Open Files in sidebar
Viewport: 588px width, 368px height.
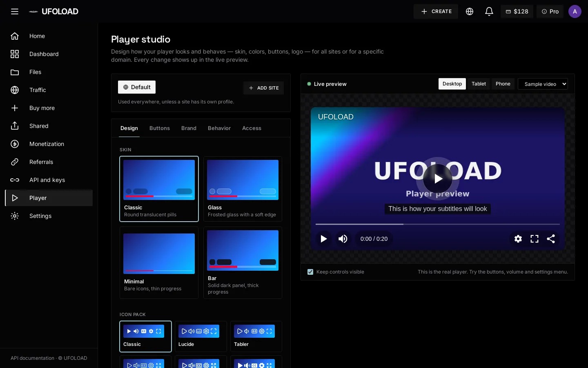[x=49, y=72]
